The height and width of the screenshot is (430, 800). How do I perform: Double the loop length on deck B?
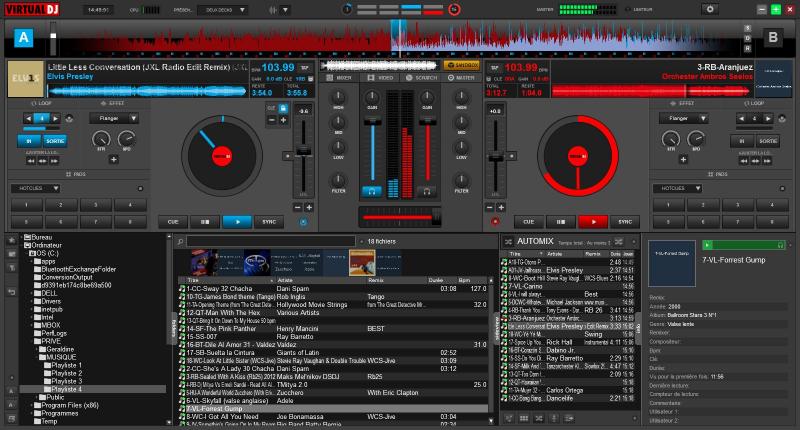(767, 118)
